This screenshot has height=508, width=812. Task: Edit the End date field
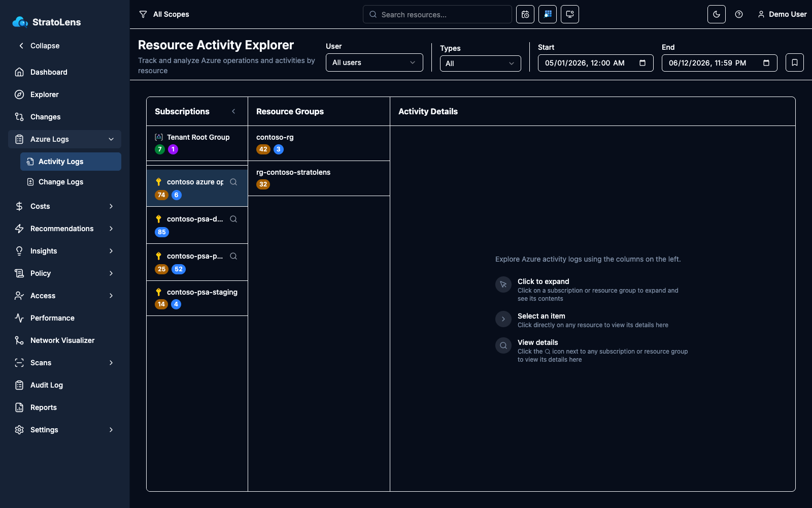pyautogui.click(x=720, y=63)
